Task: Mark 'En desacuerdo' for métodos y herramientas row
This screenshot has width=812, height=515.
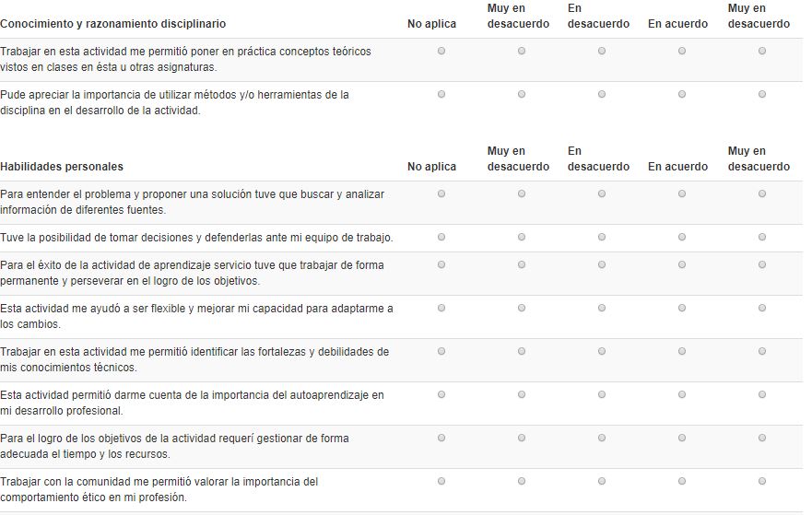Action: pos(602,94)
